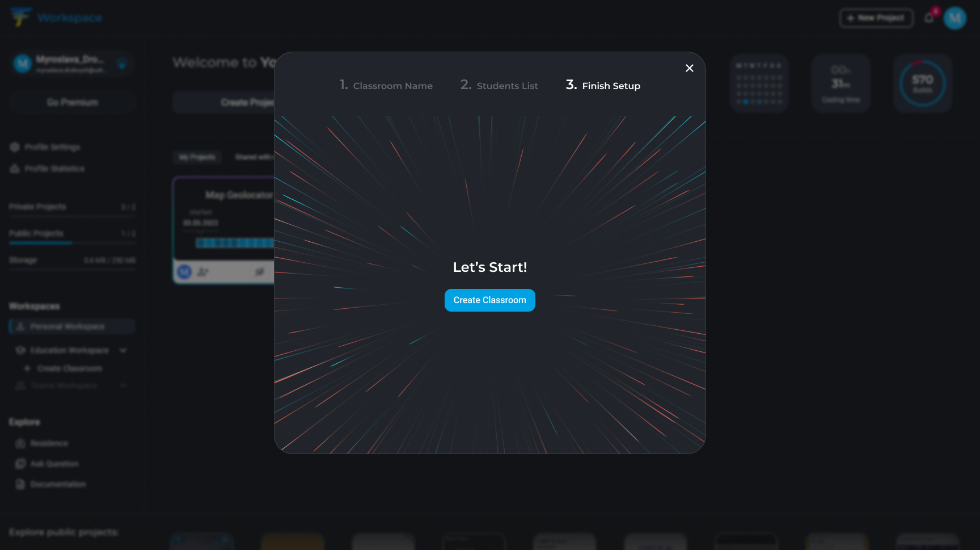Switch to the My Projects tab
Viewport: 980px width, 550px height.
pos(197,157)
